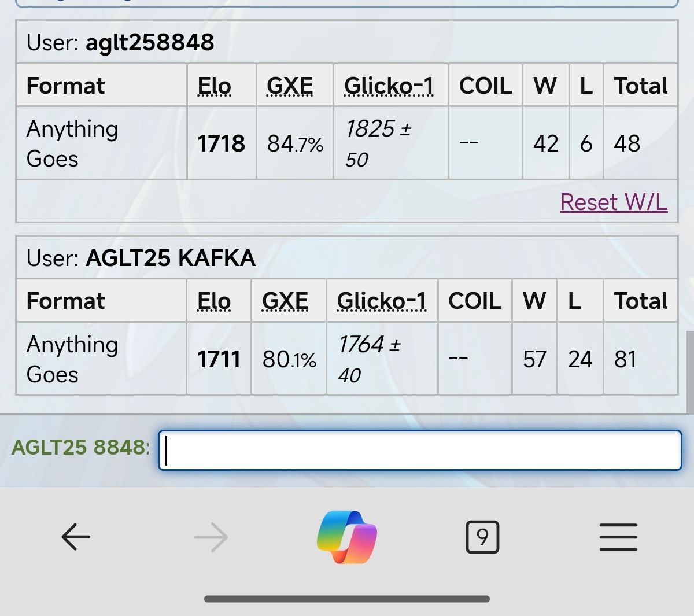Tap Elo header in AGLT25 KAFKA table
This screenshot has width=694, height=616.
pyautogui.click(x=214, y=301)
